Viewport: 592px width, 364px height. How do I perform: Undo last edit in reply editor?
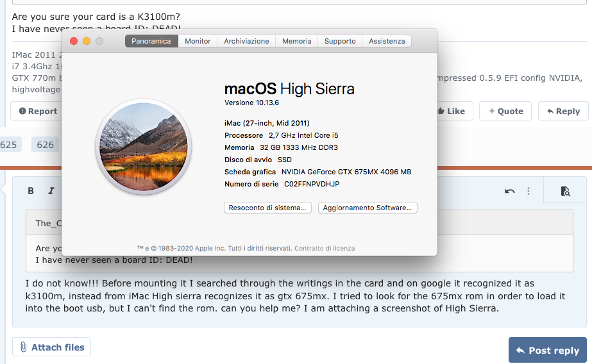510,191
